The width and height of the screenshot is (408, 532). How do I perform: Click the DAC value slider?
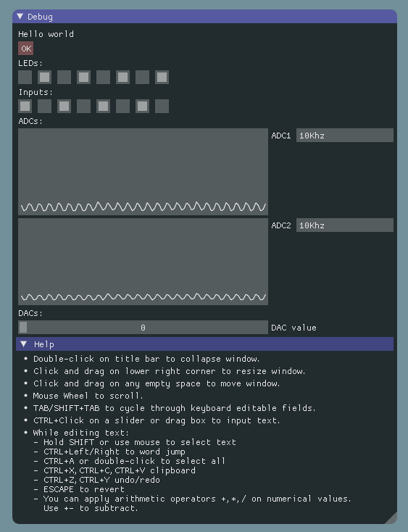(x=143, y=328)
